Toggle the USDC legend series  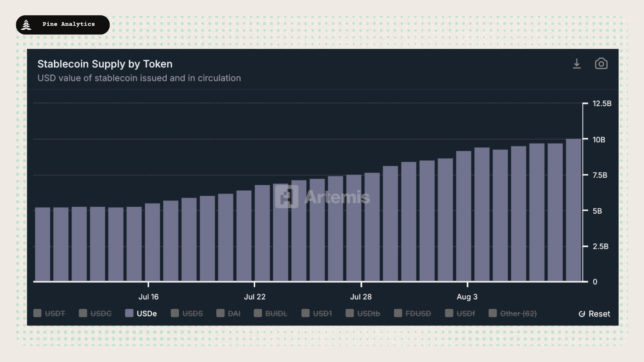point(95,313)
